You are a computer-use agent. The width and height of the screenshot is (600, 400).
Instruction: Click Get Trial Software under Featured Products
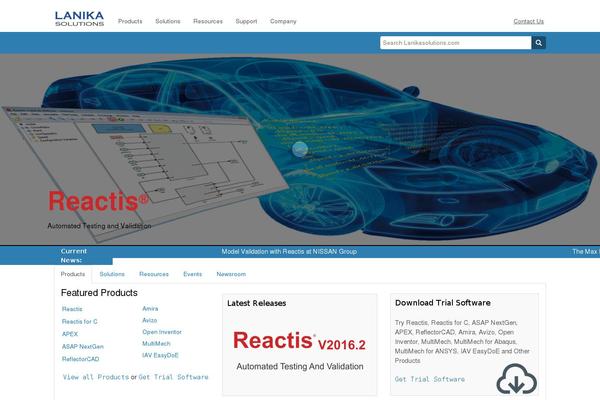click(173, 377)
